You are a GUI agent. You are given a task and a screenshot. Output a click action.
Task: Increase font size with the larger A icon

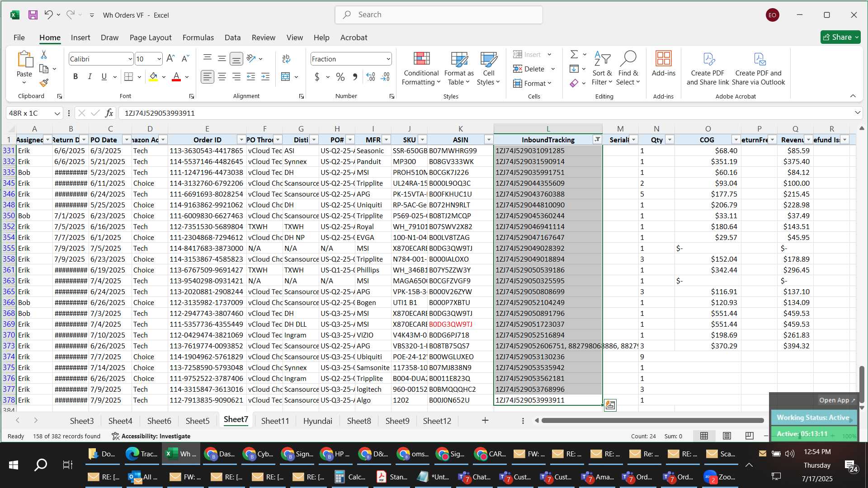[170, 59]
